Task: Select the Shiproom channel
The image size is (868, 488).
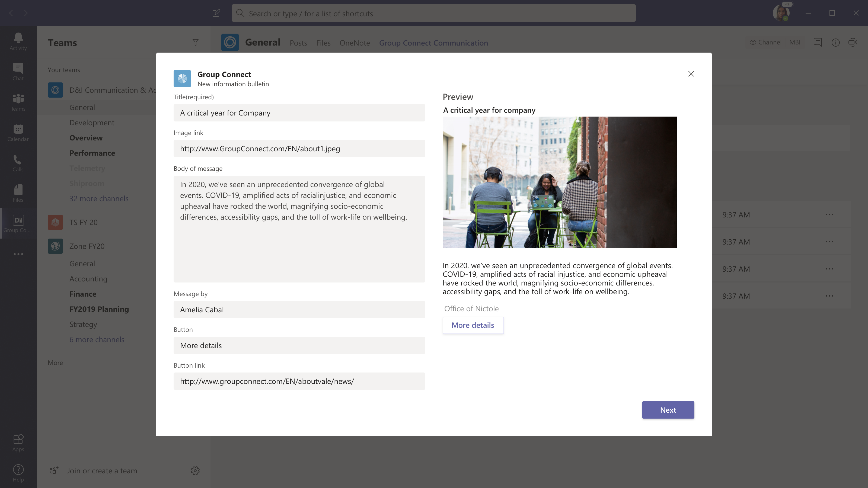Action: [87, 183]
